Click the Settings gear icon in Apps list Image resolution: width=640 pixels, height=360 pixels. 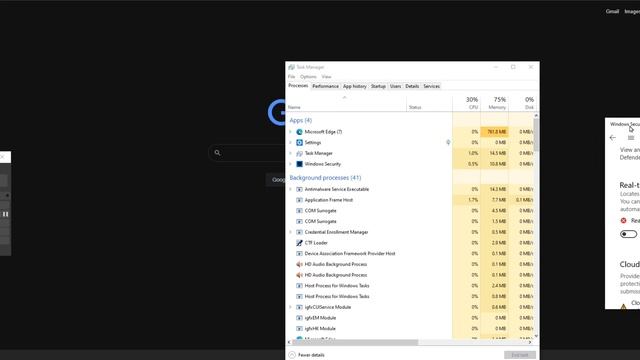(x=299, y=142)
